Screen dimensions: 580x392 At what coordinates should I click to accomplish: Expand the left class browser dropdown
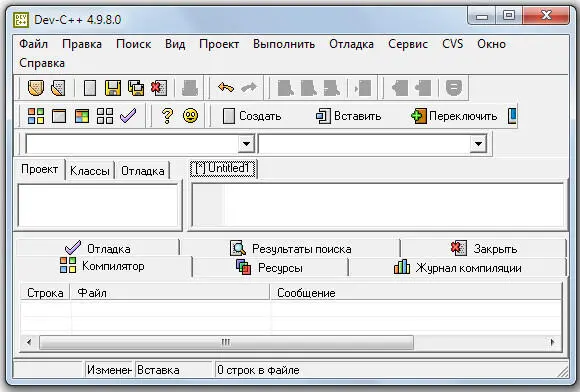tap(246, 143)
